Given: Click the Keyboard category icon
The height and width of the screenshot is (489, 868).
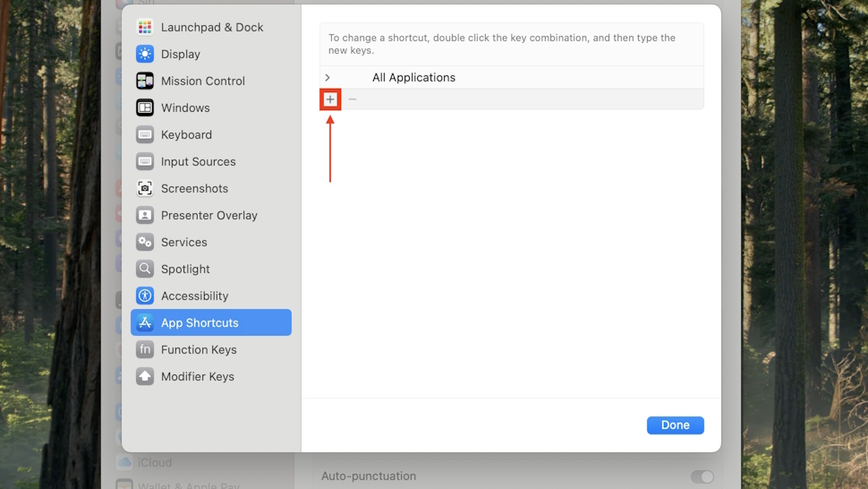Looking at the screenshot, I should coord(145,134).
